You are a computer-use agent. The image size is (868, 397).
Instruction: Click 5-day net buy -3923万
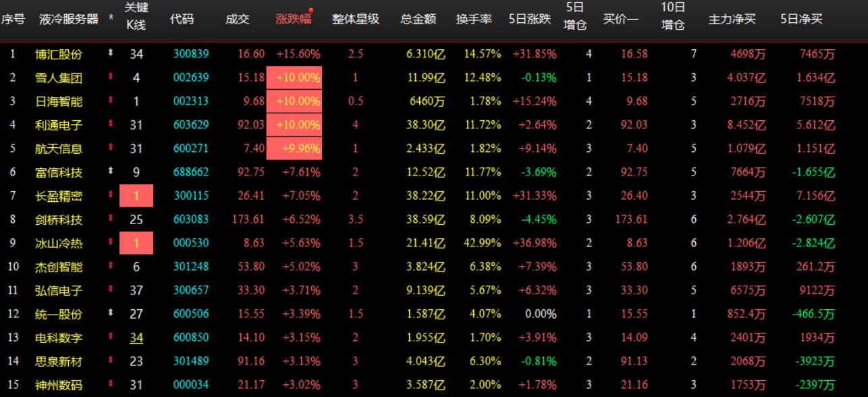pos(815,361)
